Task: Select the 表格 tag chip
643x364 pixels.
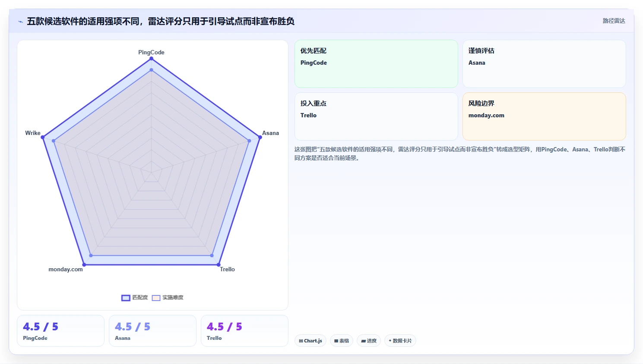Action: point(342,341)
